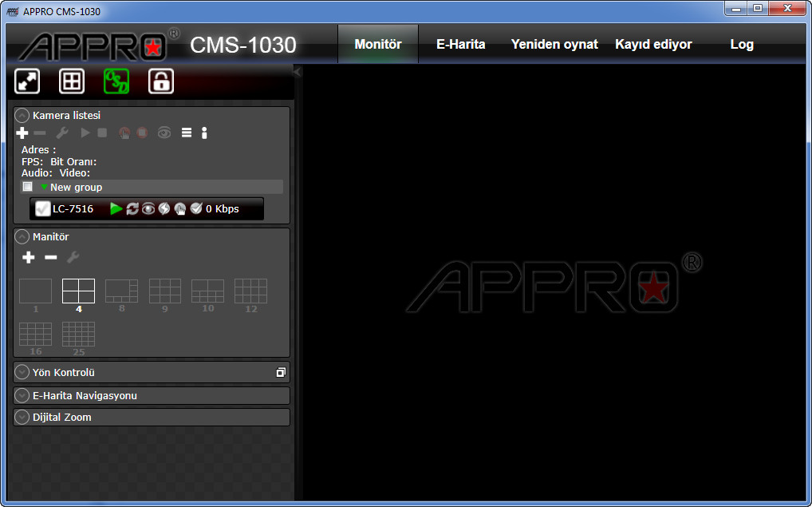812x507 pixels.
Task: Switch to the Yeniden oynat tab
Action: tap(554, 44)
